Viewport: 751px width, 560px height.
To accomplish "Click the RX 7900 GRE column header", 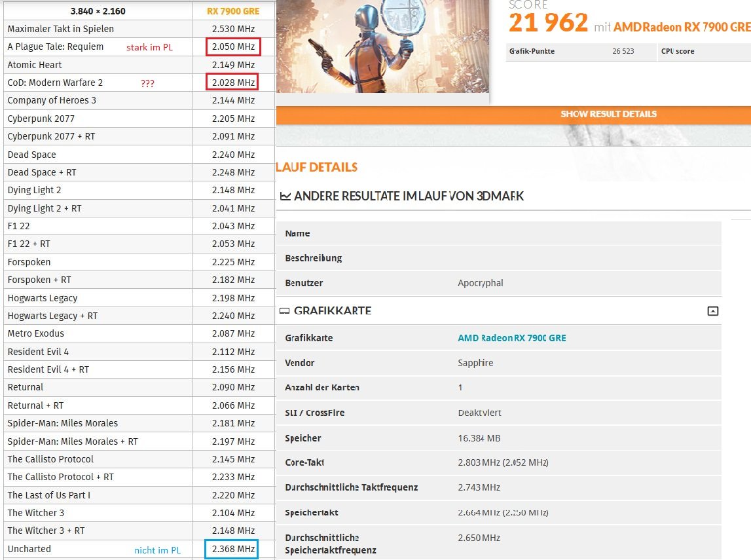I will 233,11.
